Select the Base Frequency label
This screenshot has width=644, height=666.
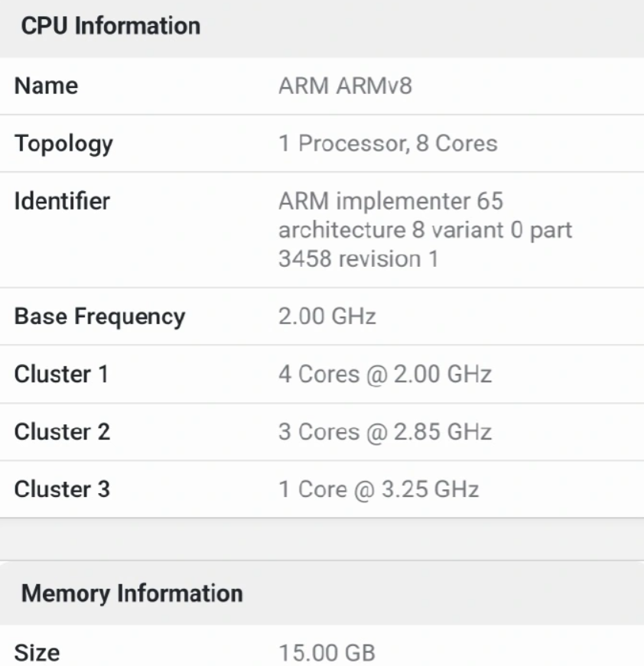point(100,317)
